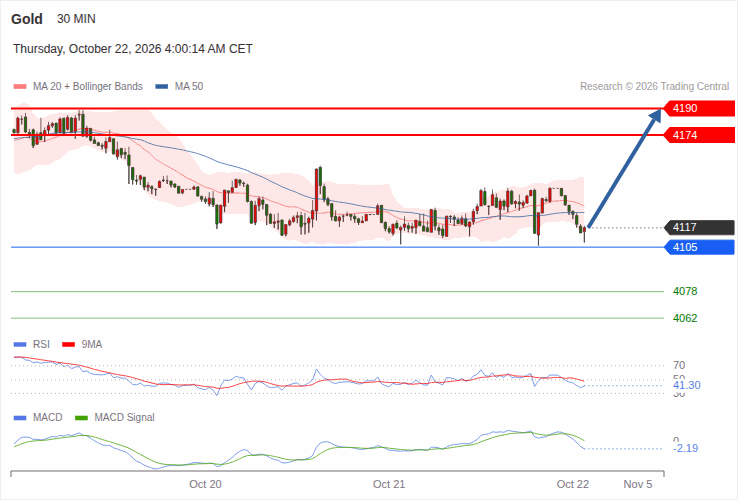Click the MACD Signal legend label

[124, 418]
